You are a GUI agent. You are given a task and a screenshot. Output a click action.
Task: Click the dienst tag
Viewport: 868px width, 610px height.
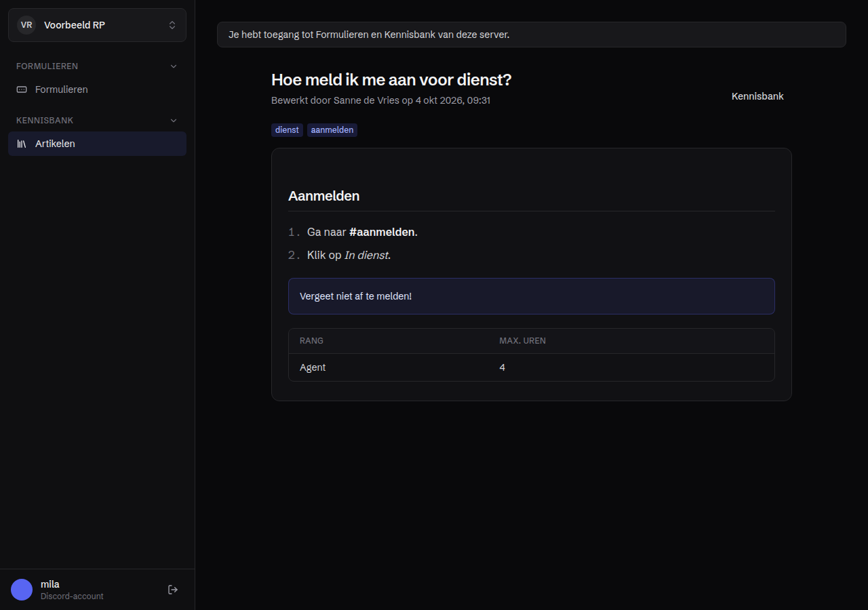(x=287, y=130)
